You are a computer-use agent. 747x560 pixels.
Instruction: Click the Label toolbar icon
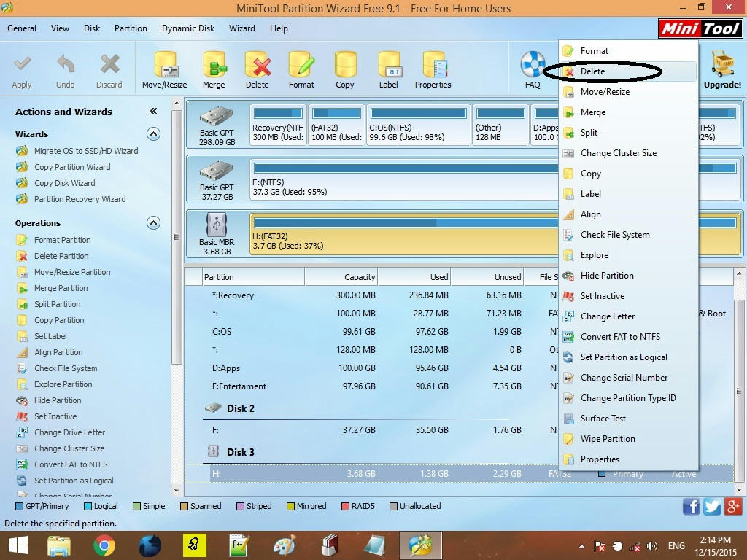click(389, 64)
